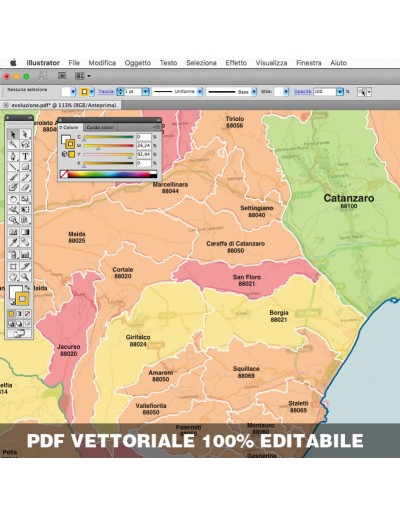Select the Paintbrush tool
The image size is (400, 517).
click(x=13, y=177)
